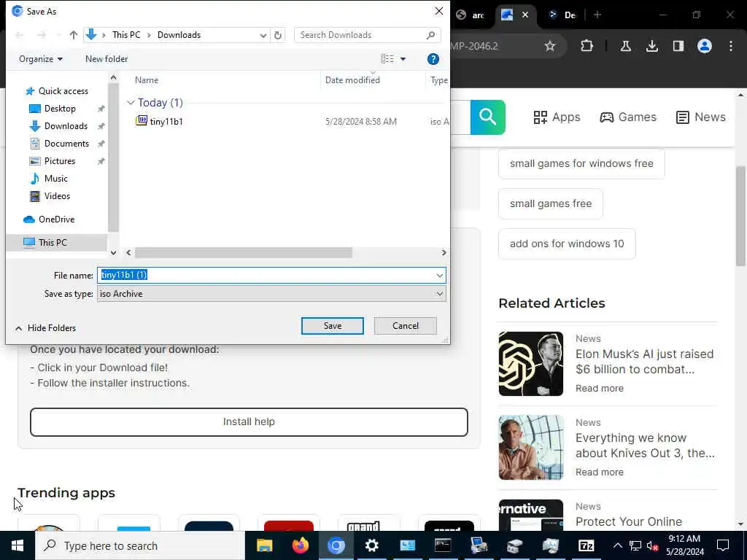Open Chrome Labs flask icon
The image size is (747, 560).
625,46
